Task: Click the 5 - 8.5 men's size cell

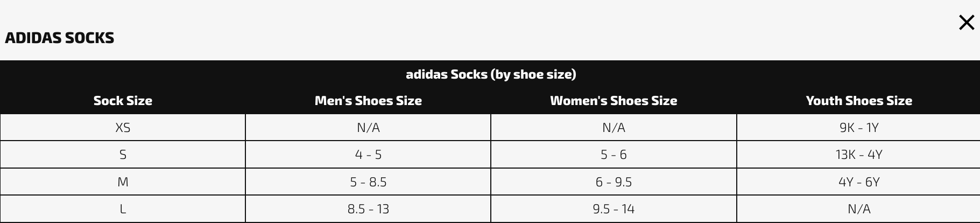Action: [x=368, y=182]
